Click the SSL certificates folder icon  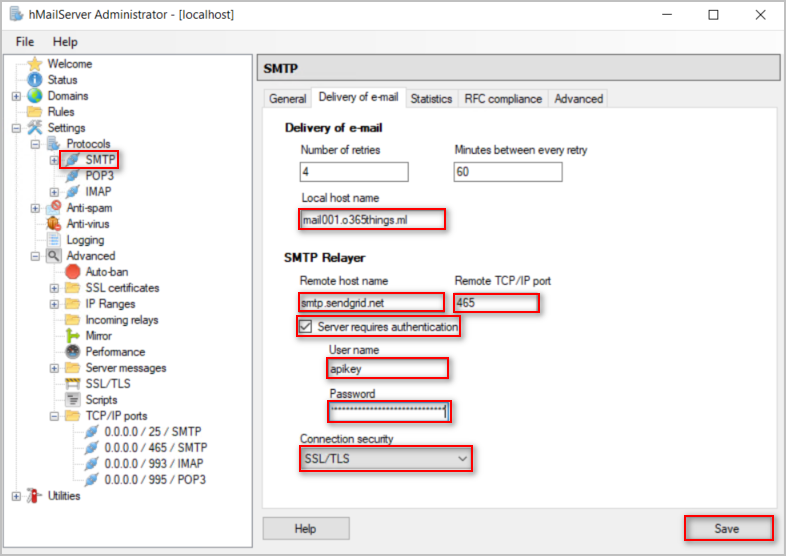click(x=73, y=288)
